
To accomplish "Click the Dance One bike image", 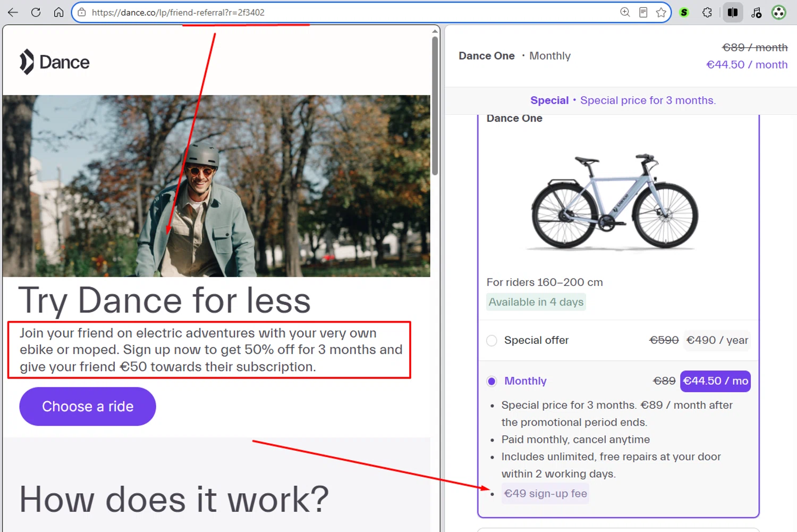I will pyautogui.click(x=615, y=202).
